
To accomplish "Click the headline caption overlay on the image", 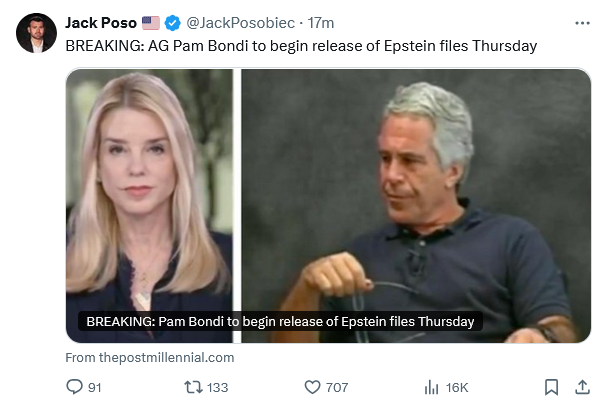I will [280, 322].
